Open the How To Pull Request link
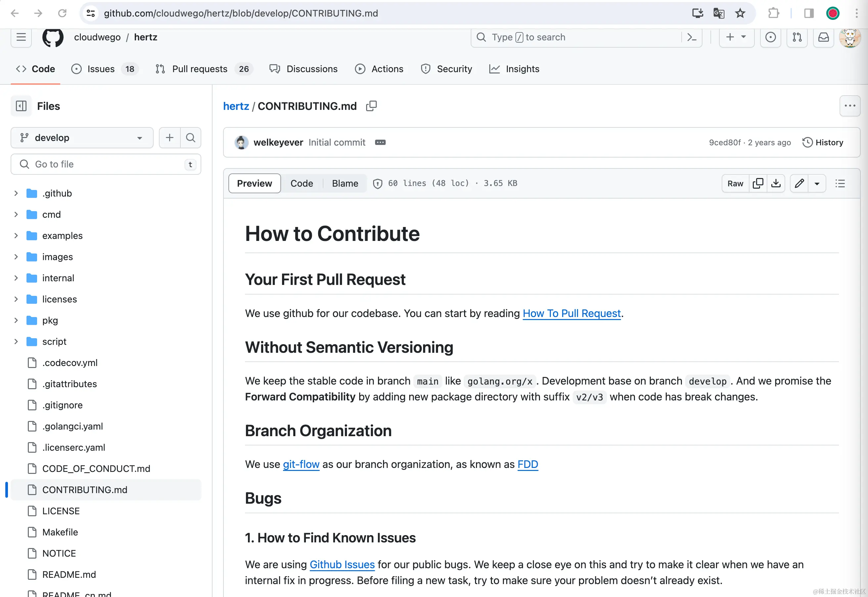The height and width of the screenshot is (597, 868). click(571, 313)
